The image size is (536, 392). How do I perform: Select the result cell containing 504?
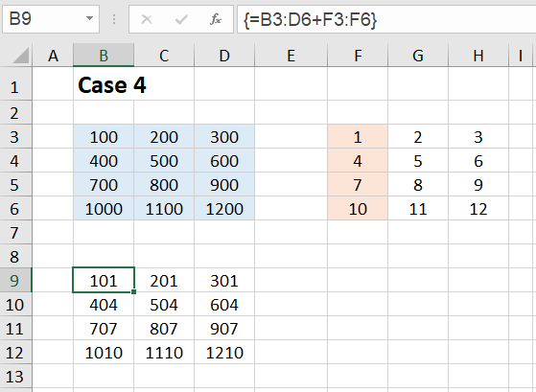pyautogui.click(x=164, y=304)
